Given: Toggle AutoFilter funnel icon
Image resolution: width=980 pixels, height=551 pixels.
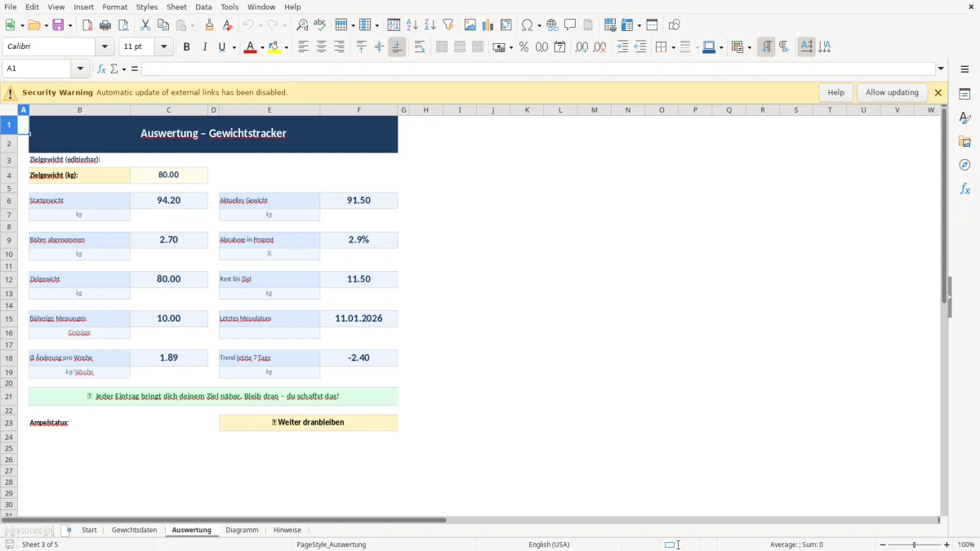Looking at the screenshot, I should pyautogui.click(x=448, y=25).
